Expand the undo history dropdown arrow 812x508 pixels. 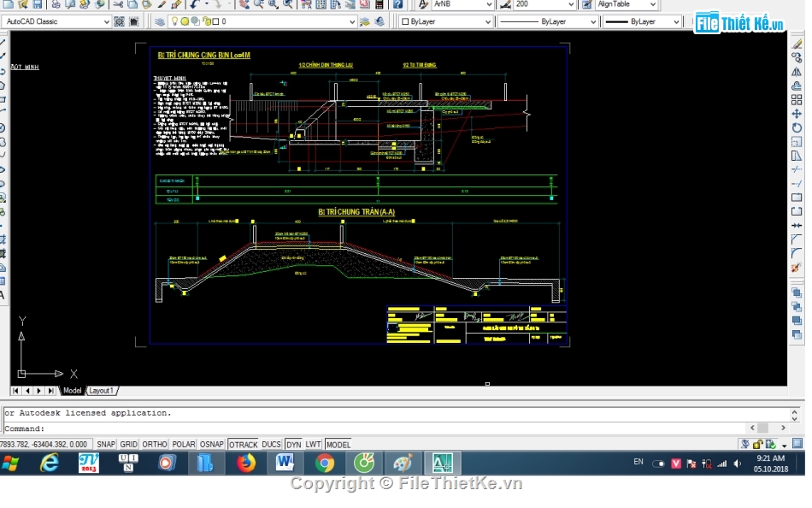click(x=206, y=4)
